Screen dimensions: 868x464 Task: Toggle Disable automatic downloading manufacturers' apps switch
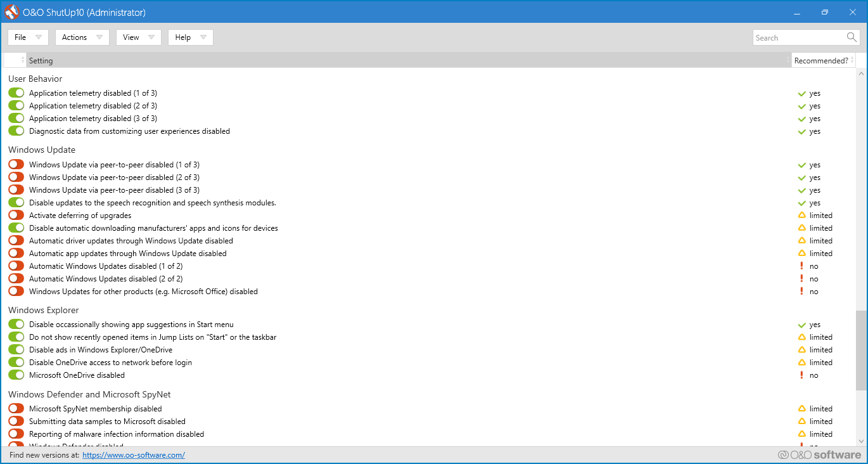[16, 228]
